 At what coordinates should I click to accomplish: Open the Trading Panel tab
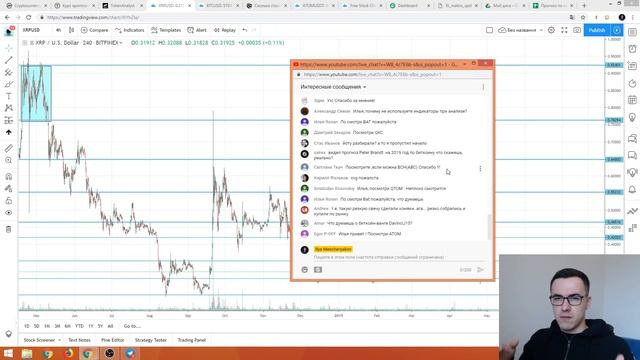coord(192,340)
